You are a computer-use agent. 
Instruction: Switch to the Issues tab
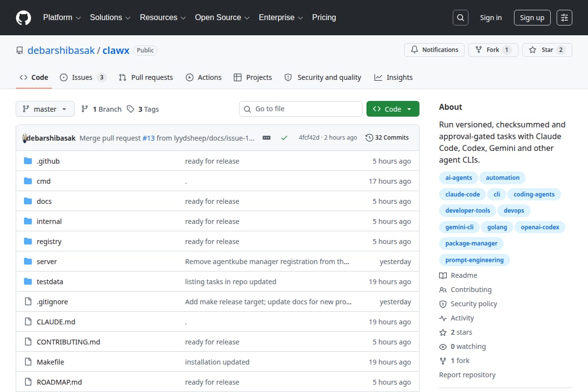pos(83,77)
